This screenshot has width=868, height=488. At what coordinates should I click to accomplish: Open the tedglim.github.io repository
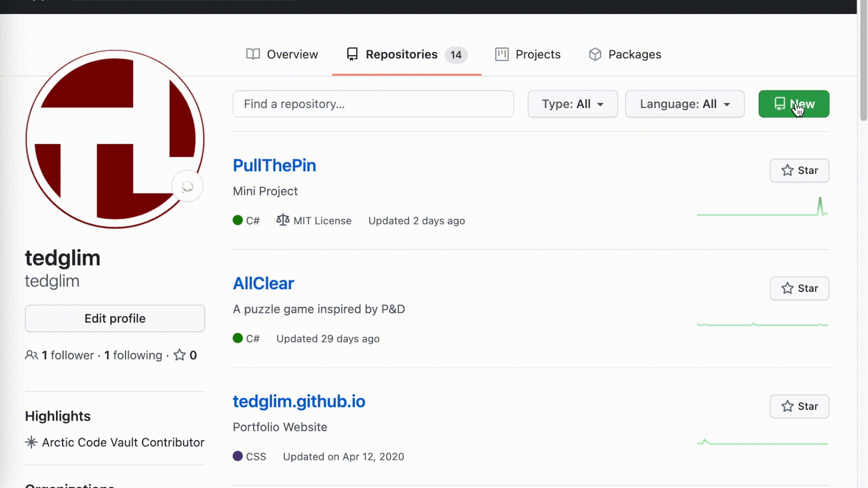click(x=299, y=401)
